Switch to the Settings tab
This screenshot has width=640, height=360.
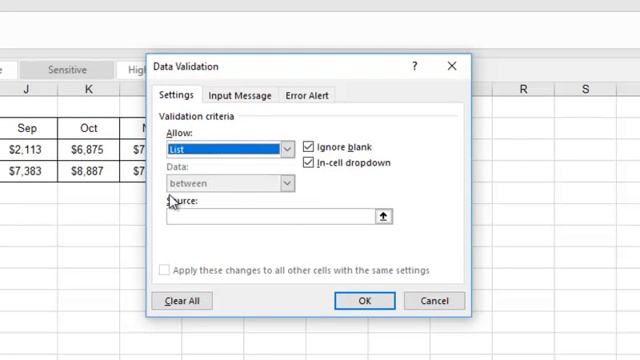pyautogui.click(x=176, y=95)
